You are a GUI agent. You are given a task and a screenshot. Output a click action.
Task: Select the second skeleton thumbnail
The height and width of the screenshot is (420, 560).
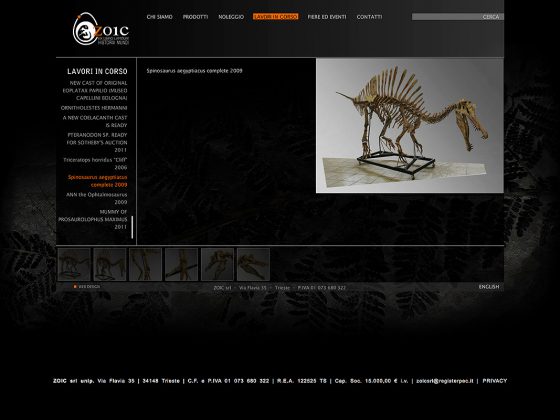tap(110, 265)
